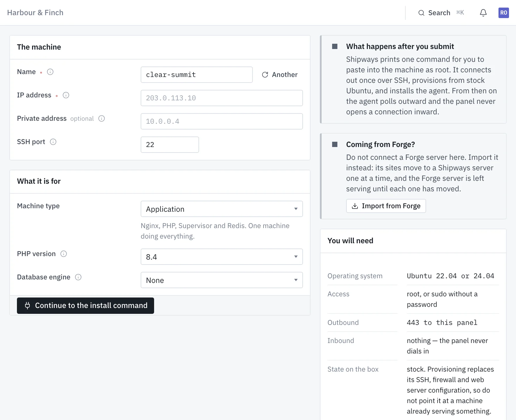
Task: Click the 'Outbound' row label
Action: [343, 323]
